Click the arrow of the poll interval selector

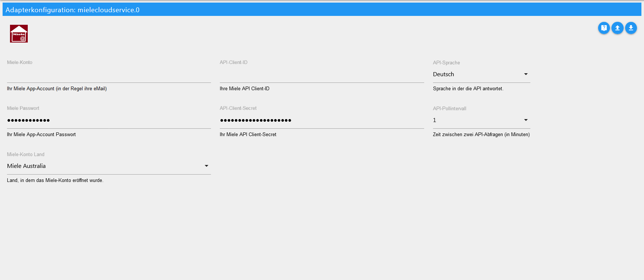point(526,120)
